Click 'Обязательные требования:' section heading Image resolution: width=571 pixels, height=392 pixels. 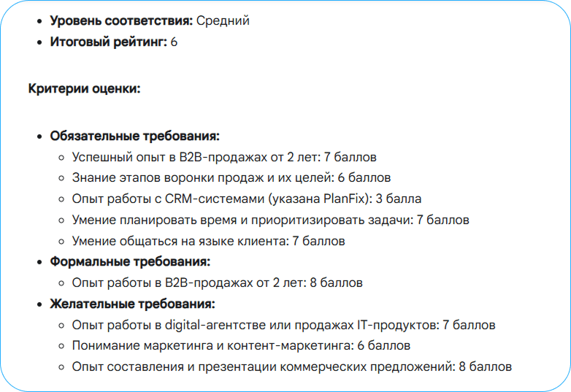(135, 136)
